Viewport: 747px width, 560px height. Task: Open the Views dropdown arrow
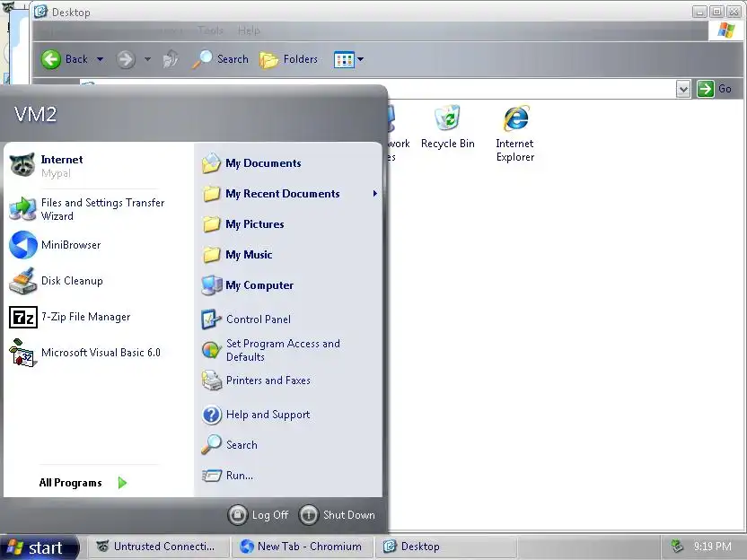(361, 59)
